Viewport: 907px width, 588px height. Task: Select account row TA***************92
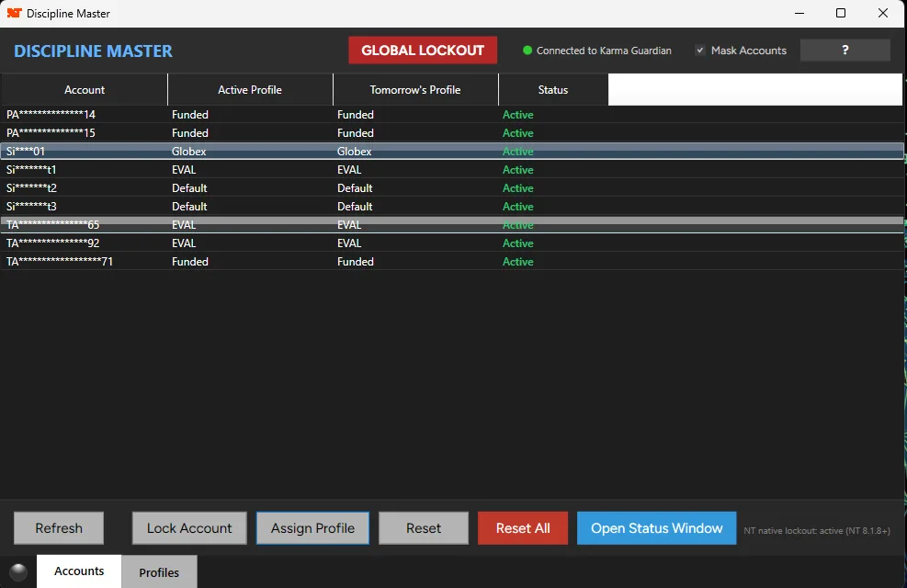coord(452,243)
